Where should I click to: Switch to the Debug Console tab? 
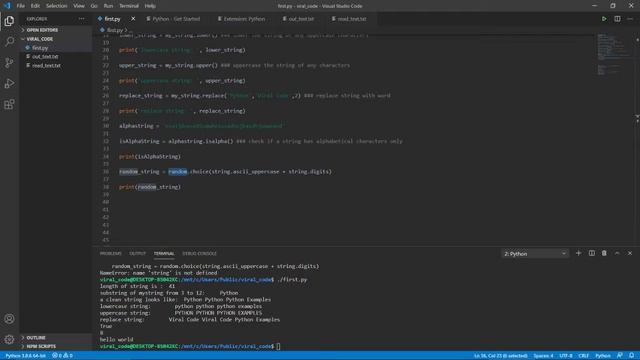(x=200, y=253)
